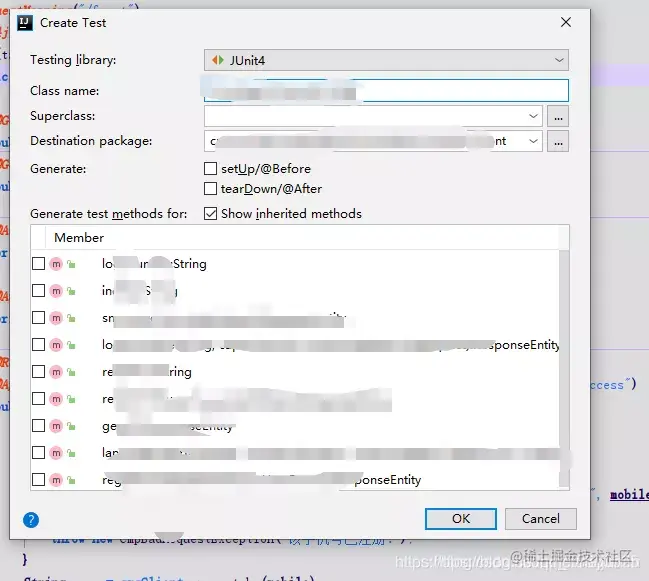Expand the Destination package dropdown arrow
The width and height of the screenshot is (649, 581).
533,141
